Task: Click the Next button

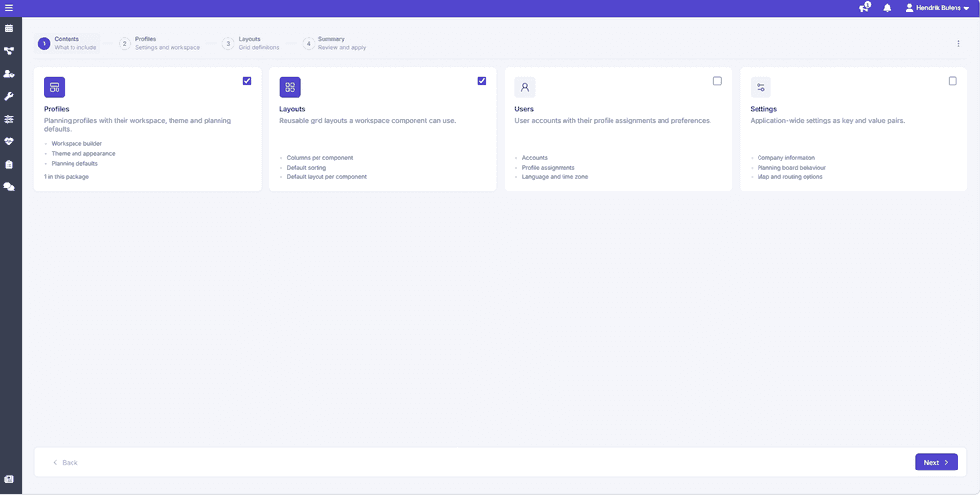Action: pos(936,462)
